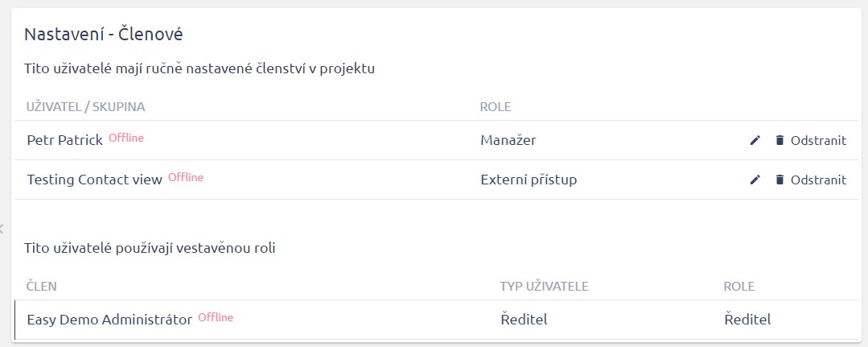Select the Manažer role cell

[508, 140]
